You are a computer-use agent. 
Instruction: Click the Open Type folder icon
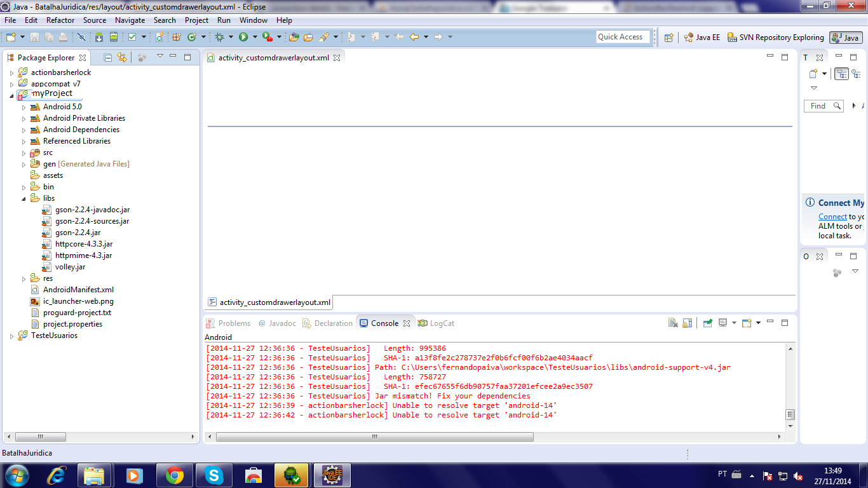click(x=294, y=37)
